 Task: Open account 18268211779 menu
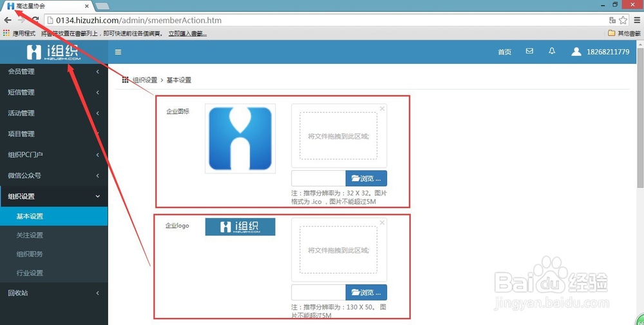coord(608,52)
